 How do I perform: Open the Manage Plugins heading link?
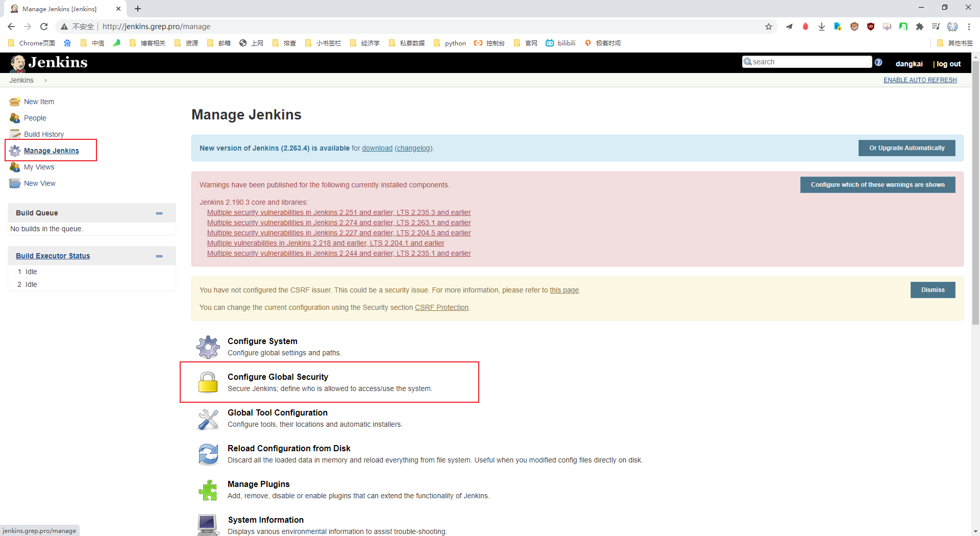[258, 484]
